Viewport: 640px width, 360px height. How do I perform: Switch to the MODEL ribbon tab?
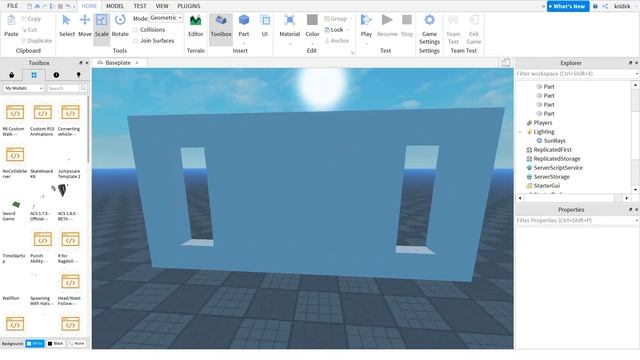pos(115,6)
